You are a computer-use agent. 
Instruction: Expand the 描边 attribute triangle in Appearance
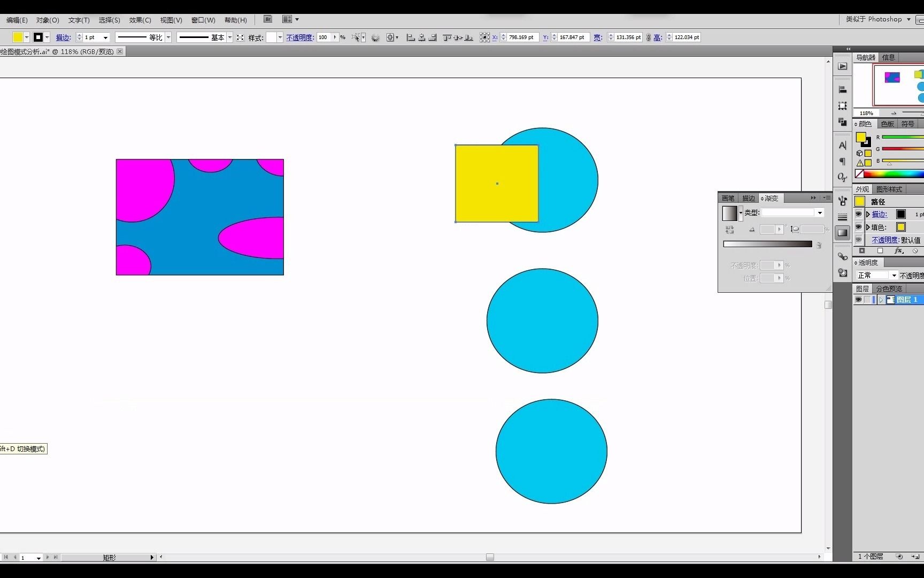point(868,214)
